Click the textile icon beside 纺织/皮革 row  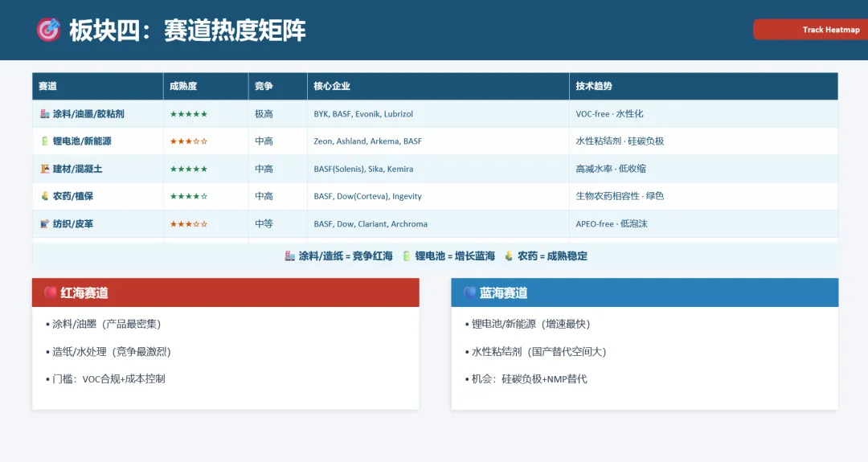coord(45,223)
